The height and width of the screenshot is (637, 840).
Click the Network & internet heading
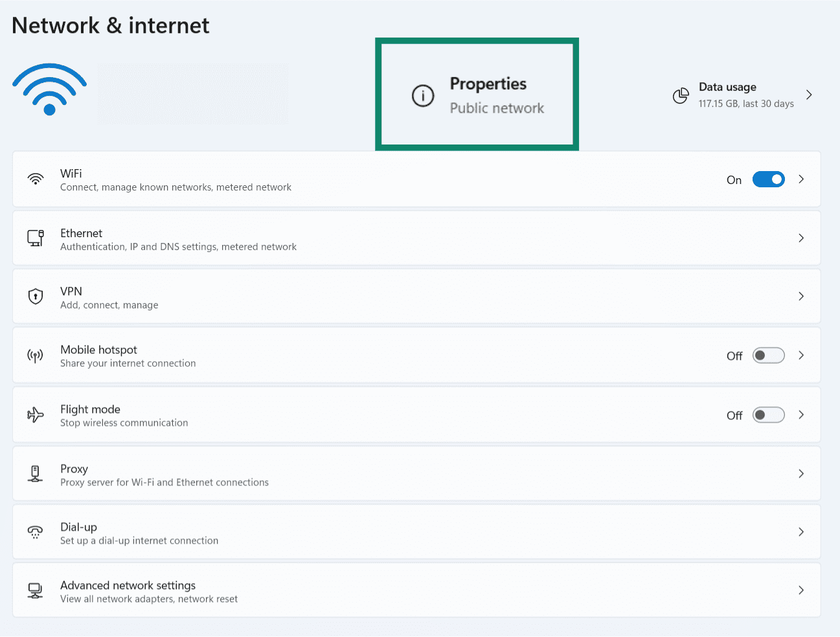[x=110, y=25]
